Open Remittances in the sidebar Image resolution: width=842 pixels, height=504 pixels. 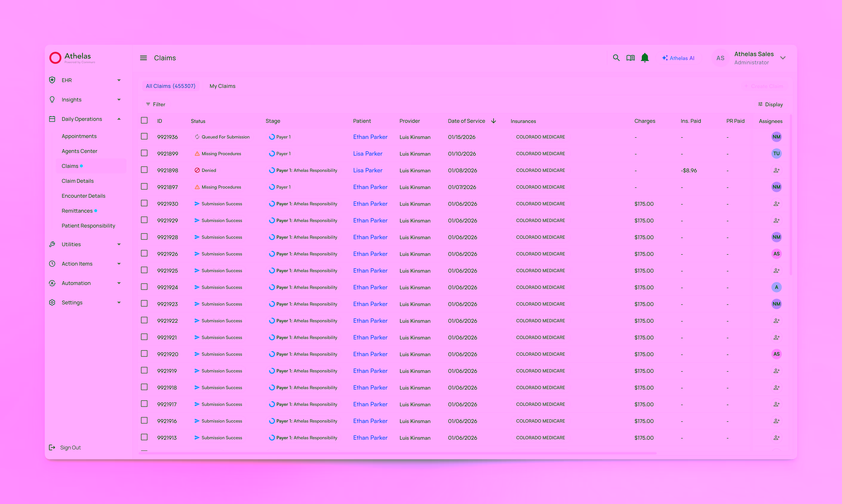coord(77,211)
